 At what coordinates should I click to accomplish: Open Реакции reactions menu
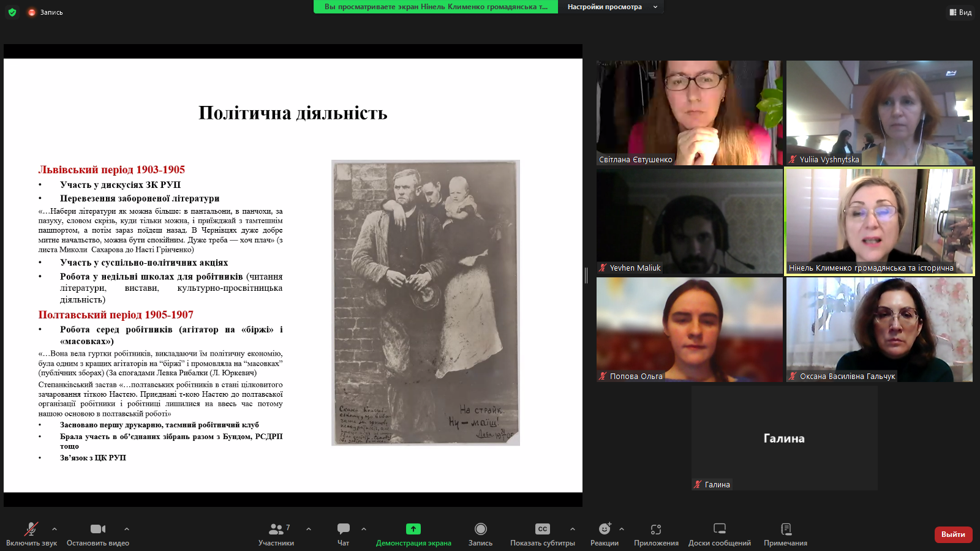[x=605, y=534]
